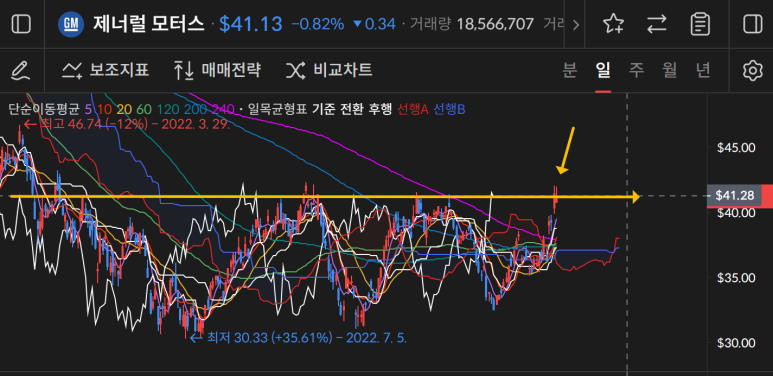This screenshot has width=773, height=376.
Task: Open 매매전략 trading strategy menu
Action: coord(217,70)
